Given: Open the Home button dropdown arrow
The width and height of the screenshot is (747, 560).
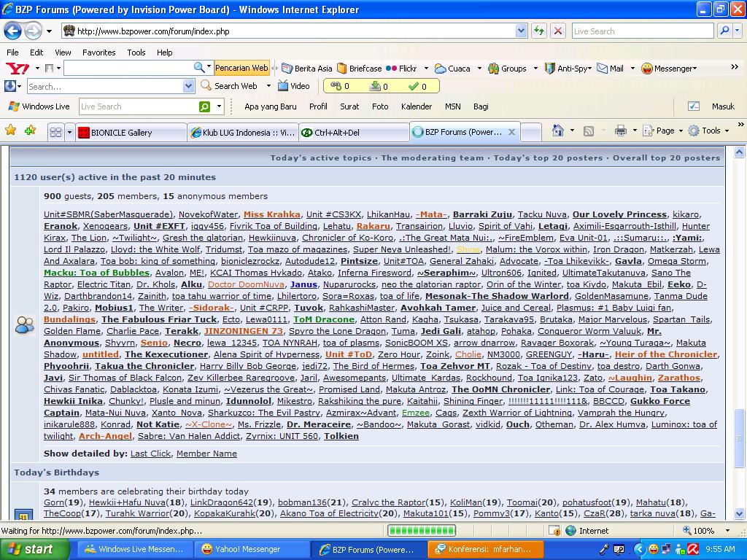Looking at the screenshot, I should pos(572,130).
